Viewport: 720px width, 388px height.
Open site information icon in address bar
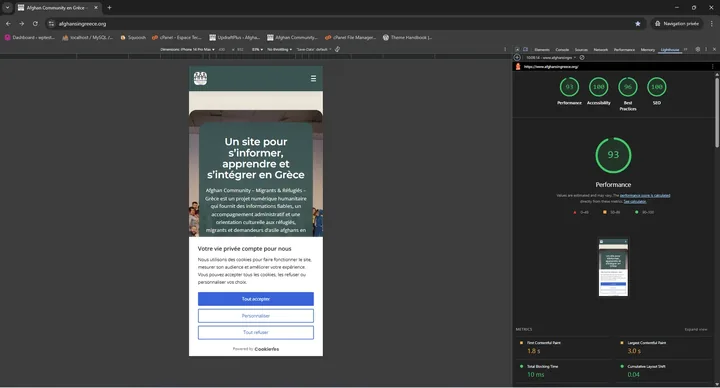(x=51, y=23)
